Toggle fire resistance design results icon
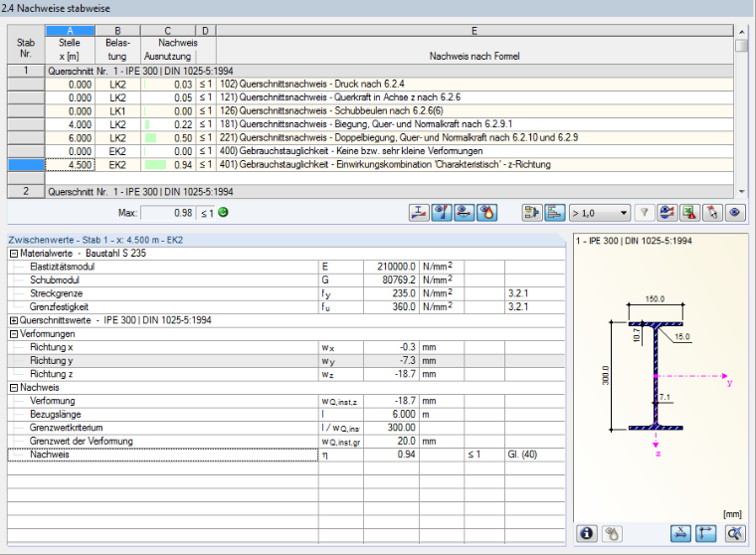The width and height of the screenshot is (756, 555). [x=487, y=213]
